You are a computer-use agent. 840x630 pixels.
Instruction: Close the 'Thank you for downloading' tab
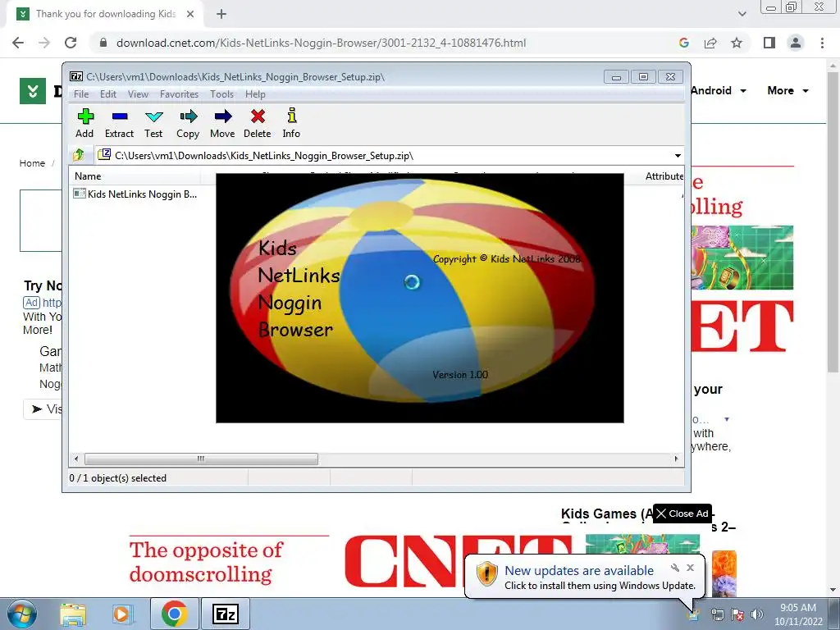pos(190,14)
